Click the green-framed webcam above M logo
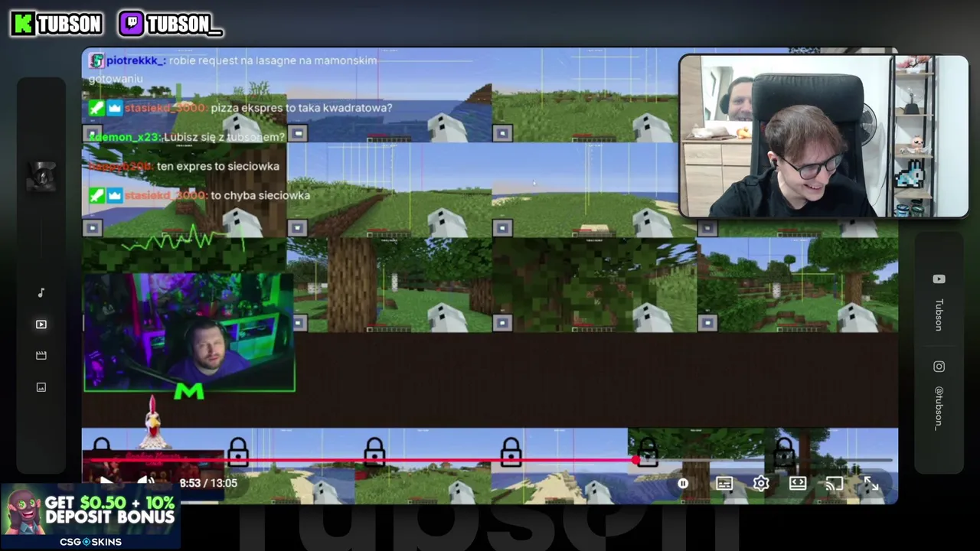 189,332
